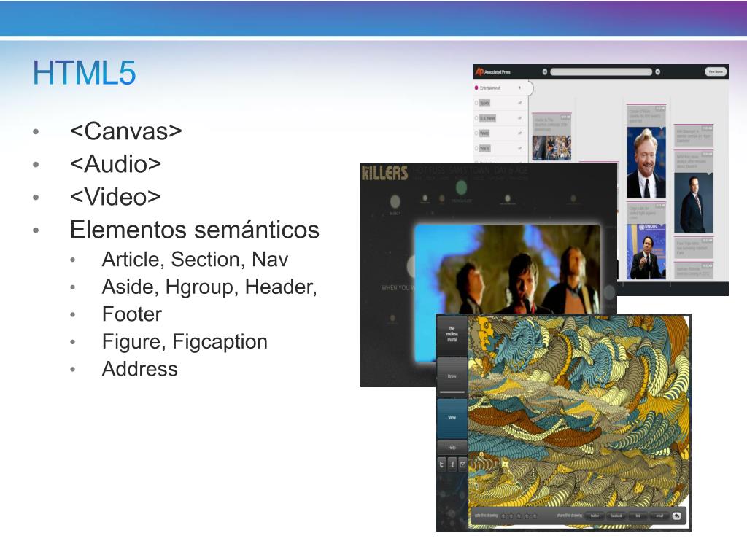Click the Killers music video player
Image resolution: width=747 pixels, height=560 pixels.
pos(507,269)
